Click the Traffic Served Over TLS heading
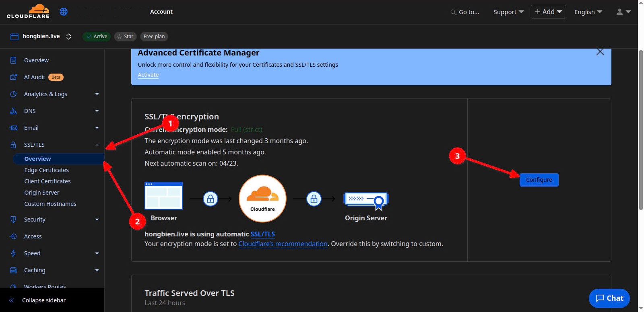Screen dimensions: 644x312 click(190, 293)
